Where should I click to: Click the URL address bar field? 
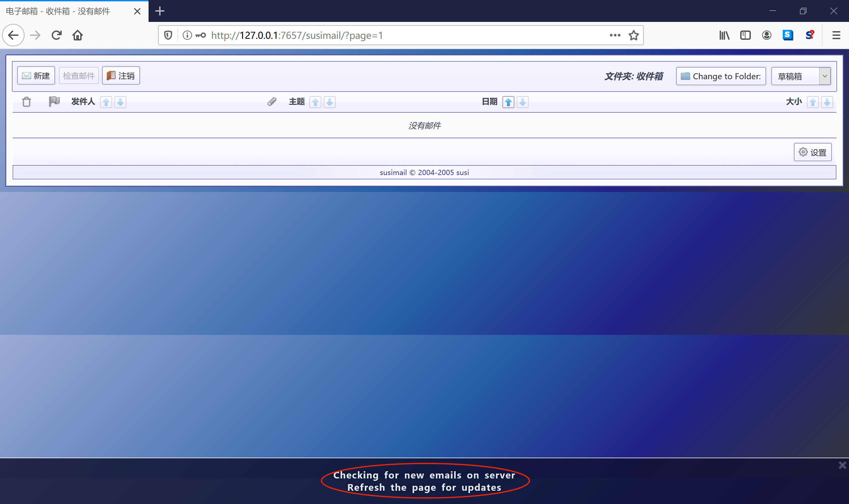tap(391, 35)
